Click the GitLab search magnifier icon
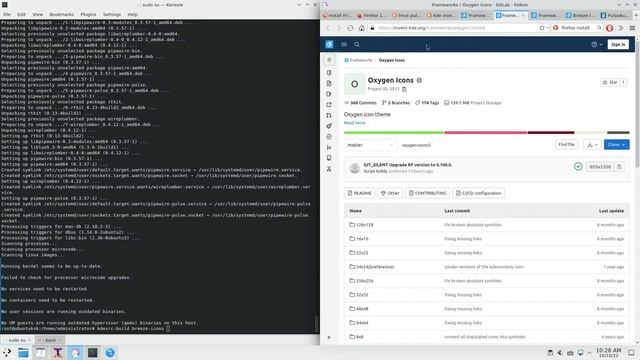Viewport: 640px width, 360px height. (357, 44)
